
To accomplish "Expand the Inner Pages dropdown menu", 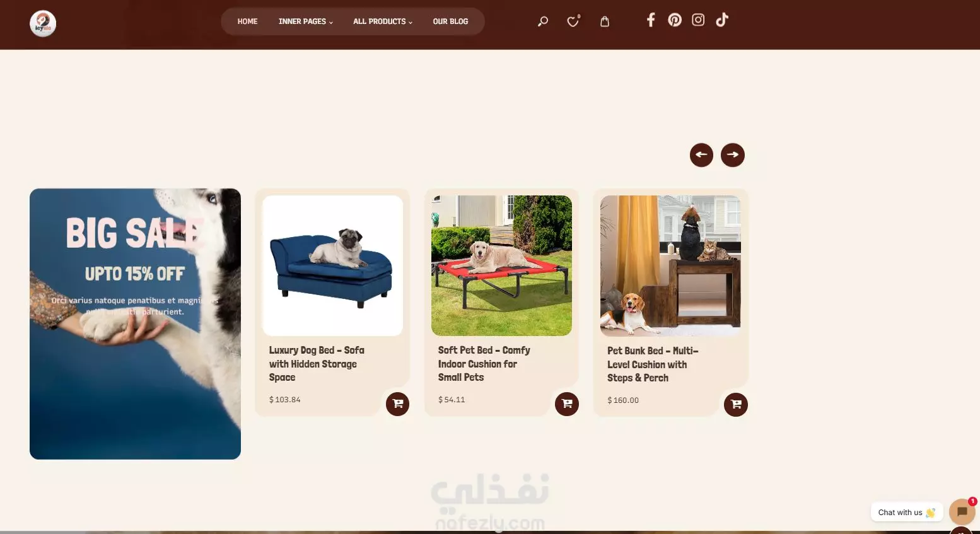I will tap(306, 21).
